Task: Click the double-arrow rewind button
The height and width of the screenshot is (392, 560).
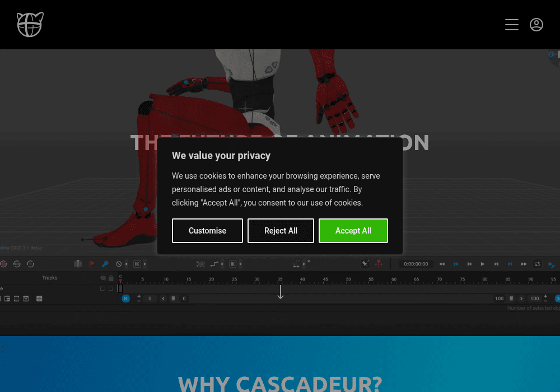Action: 442,264
